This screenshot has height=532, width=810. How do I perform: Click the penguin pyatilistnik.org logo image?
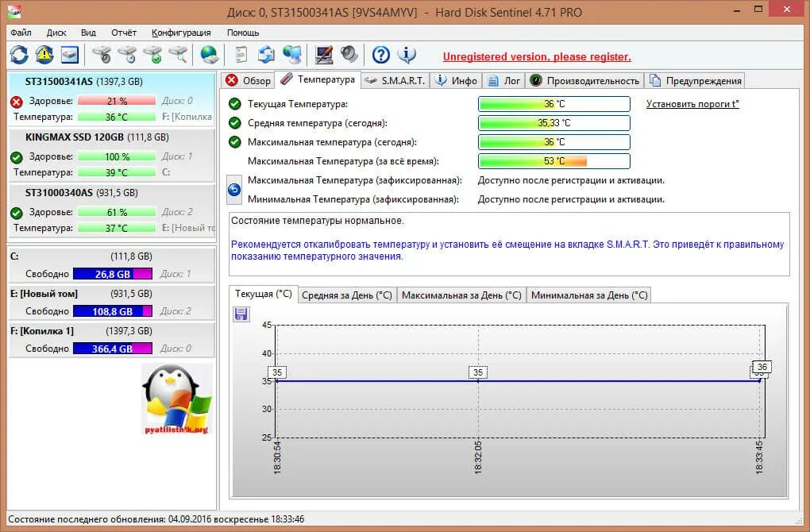coord(176,399)
